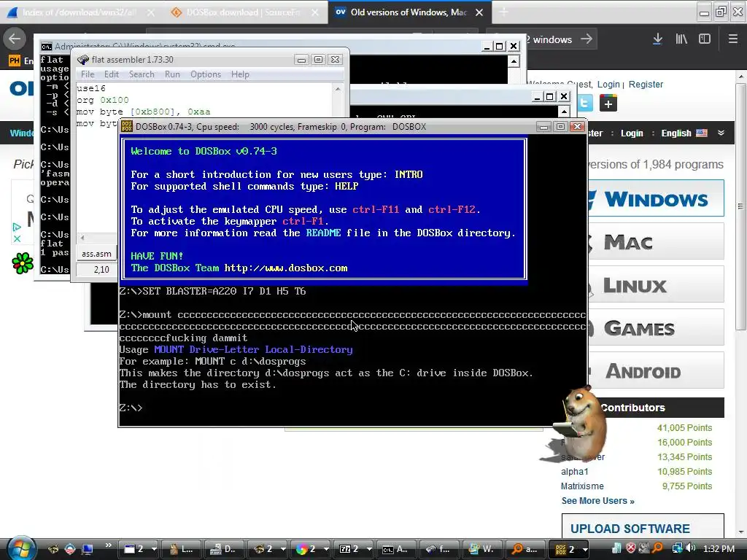Expand the double-chevron in the site navigation bar
The height and width of the screenshot is (560, 747).
tap(721, 133)
